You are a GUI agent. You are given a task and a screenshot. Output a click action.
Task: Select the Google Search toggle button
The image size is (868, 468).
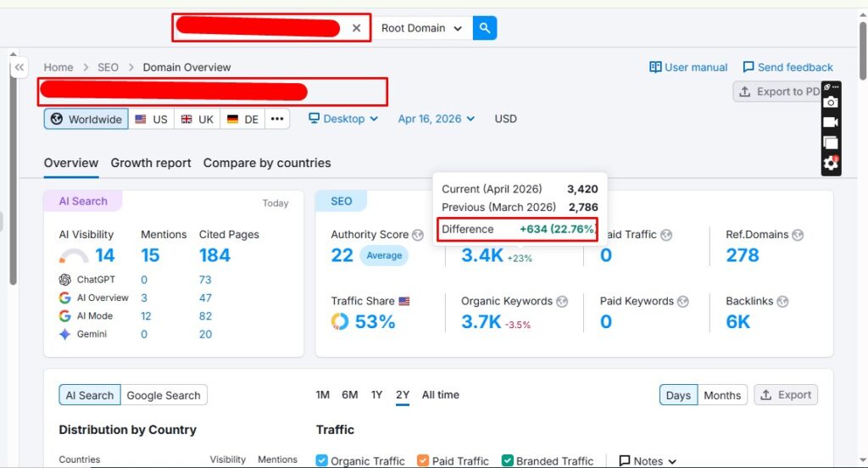point(164,395)
